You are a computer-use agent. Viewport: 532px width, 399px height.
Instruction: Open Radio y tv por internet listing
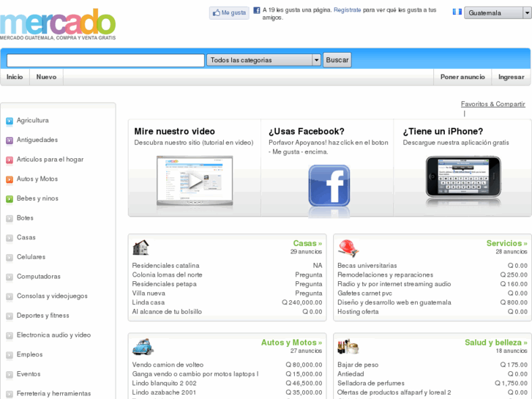coord(394,284)
